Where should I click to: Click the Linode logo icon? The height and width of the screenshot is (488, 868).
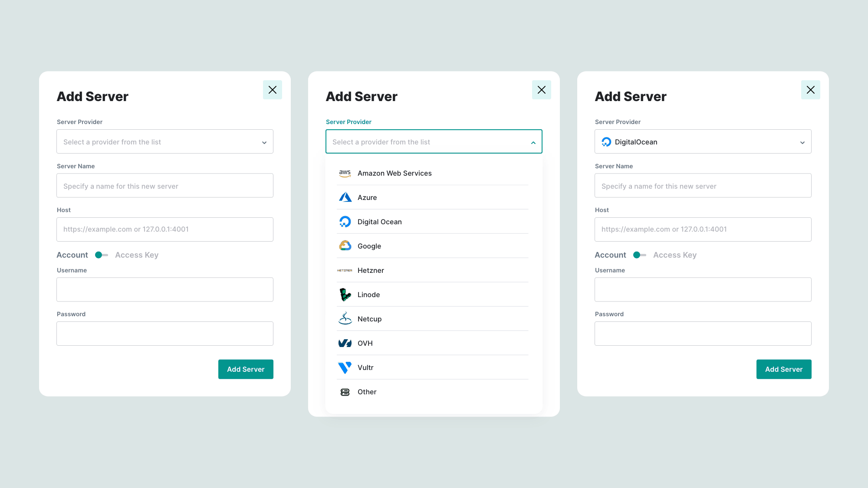(x=345, y=295)
